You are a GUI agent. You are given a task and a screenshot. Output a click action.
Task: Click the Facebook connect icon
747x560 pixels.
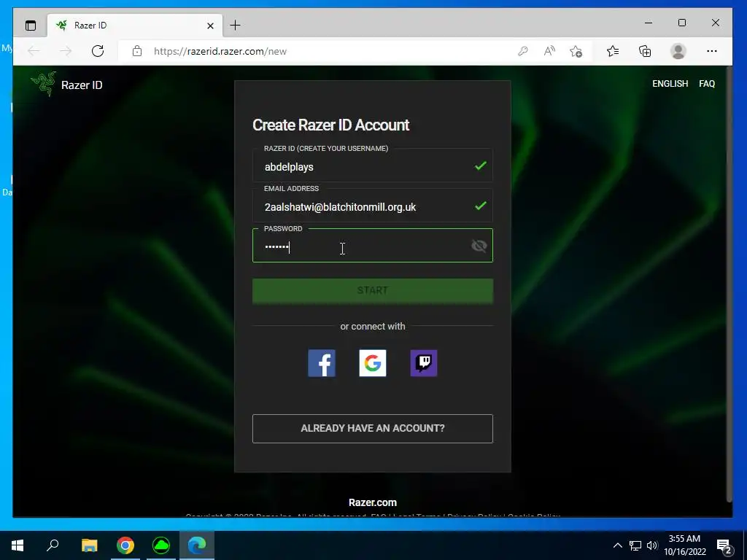(x=322, y=363)
